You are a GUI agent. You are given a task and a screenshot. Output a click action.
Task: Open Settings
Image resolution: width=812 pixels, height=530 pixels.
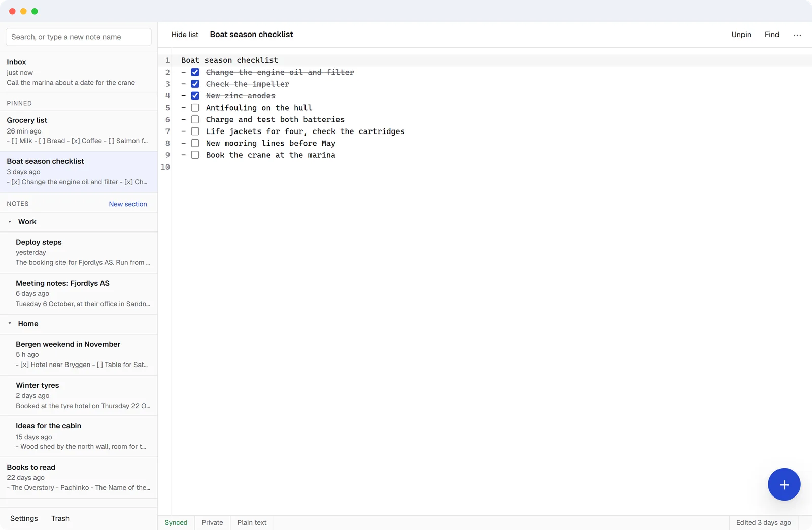pyautogui.click(x=24, y=518)
